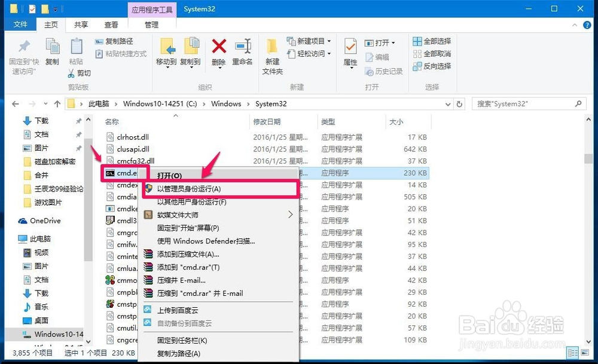The width and height of the screenshot is (598, 364).
Task: Click the Pin to Quick Access icon
Action: pyautogui.click(x=24, y=47)
